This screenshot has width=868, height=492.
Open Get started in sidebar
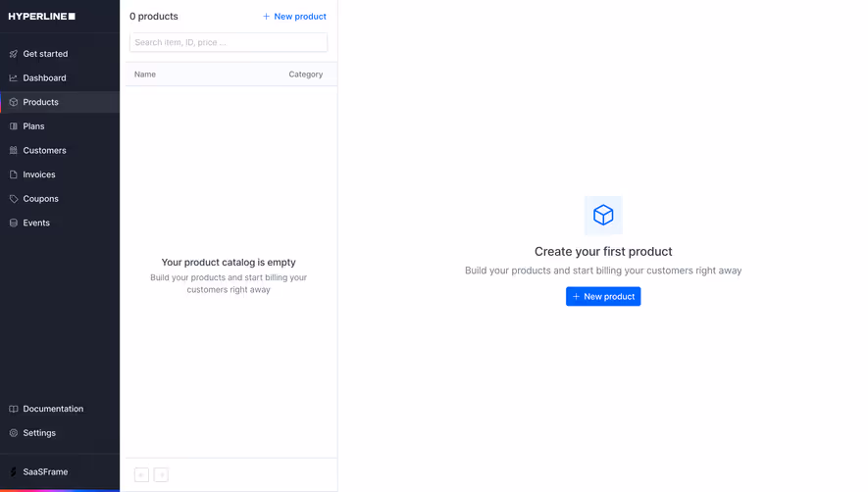[45, 54]
